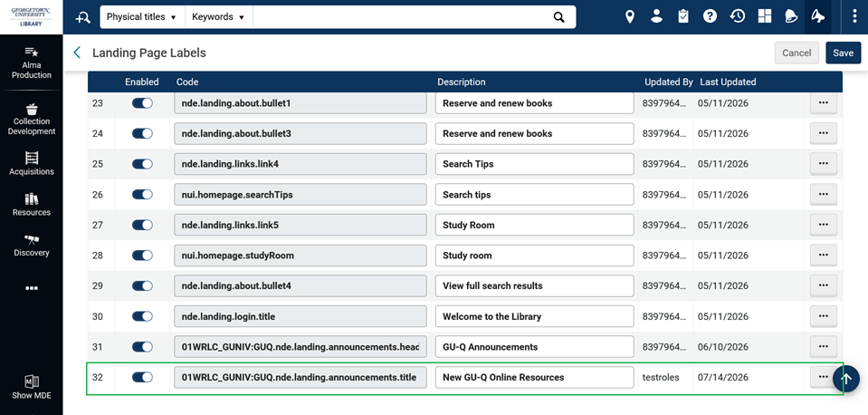The image size is (868, 415).
Task: Toggle row 25 nde.landing.links.link4 switch
Action: 142,164
